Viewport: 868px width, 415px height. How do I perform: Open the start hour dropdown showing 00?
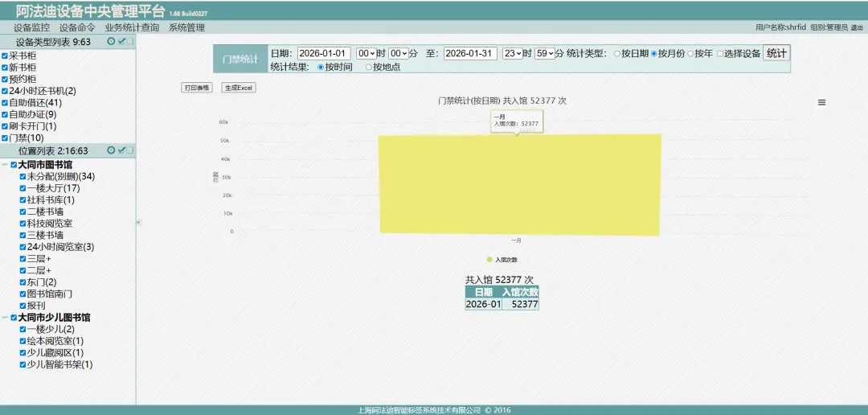366,53
